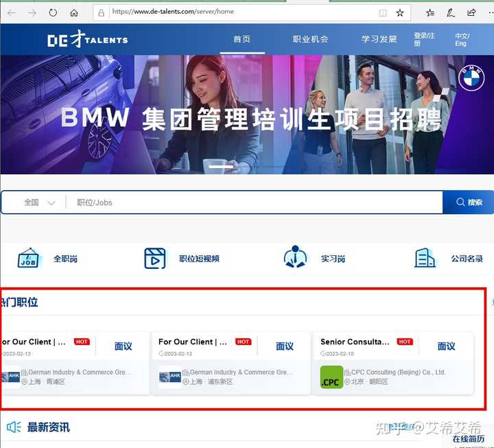Go to the browser home page icon
The image size is (494, 448).
[74, 13]
